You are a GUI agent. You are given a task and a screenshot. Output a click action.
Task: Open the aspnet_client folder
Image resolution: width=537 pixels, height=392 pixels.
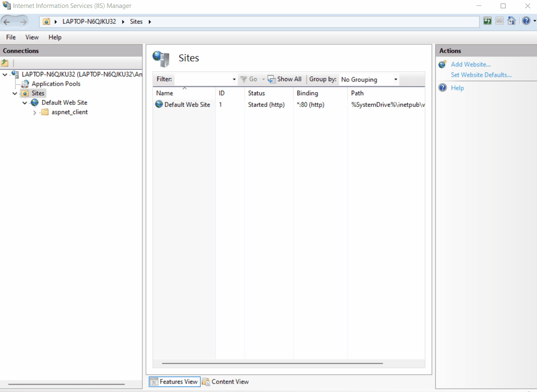[69, 112]
